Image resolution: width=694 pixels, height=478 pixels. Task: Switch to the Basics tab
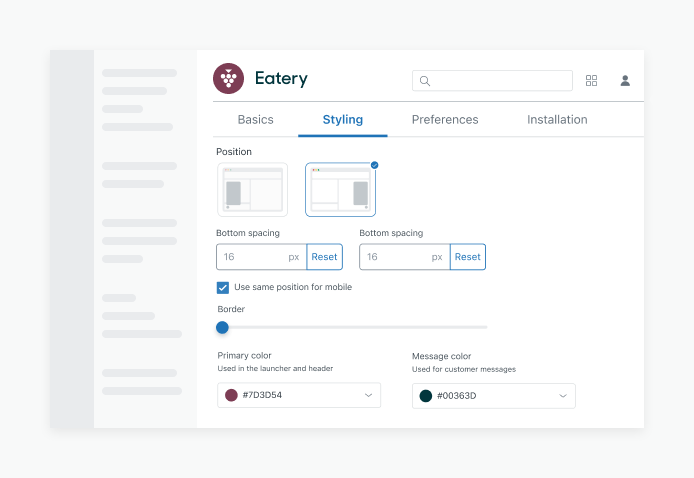pyautogui.click(x=255, y=120)
